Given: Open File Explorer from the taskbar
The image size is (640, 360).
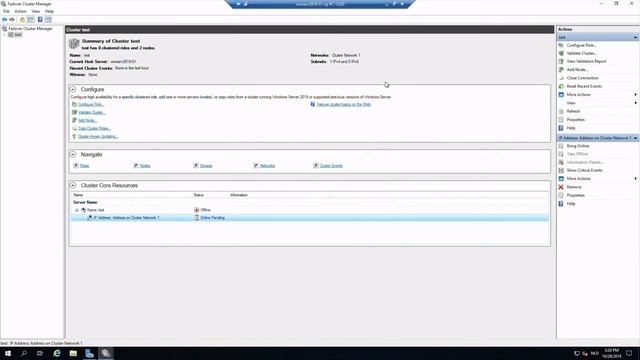Looking at the screenshot, I should point(73,353).
